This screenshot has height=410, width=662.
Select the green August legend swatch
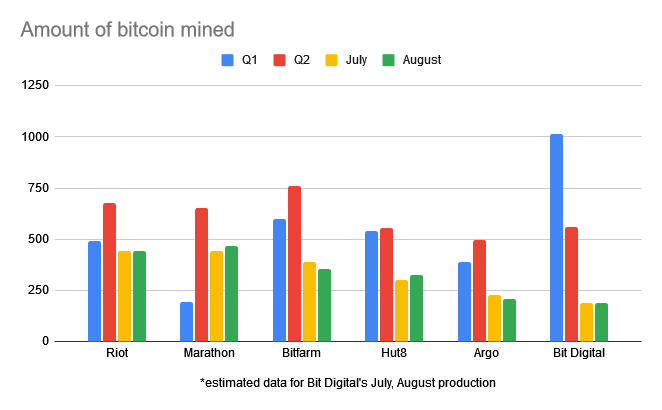(388, 60)
